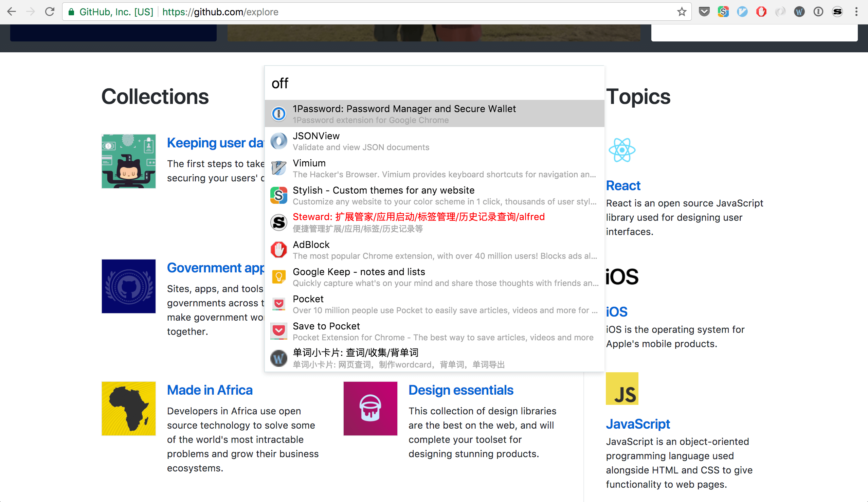Click the JavaScript topic logo thumbnail
868x502 pixels.
point(622,388)
